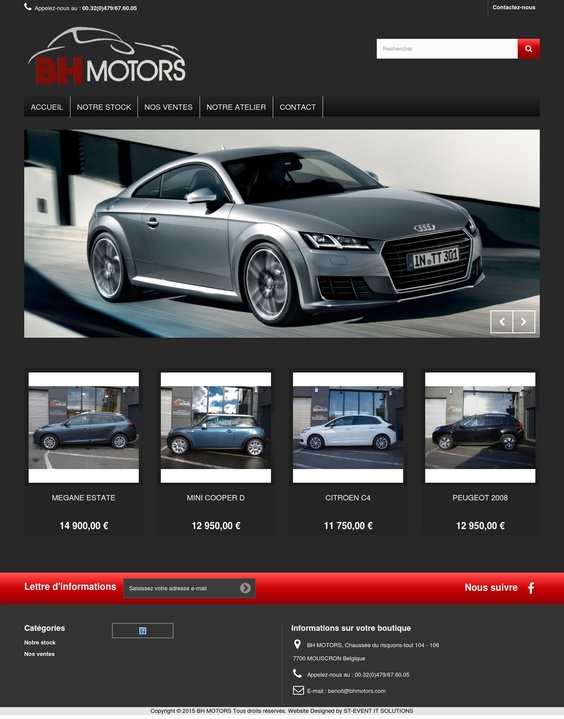This screenshot has height=719, width=564.
Task: View the white Citroen C4 photo
Action: (348, 427)
